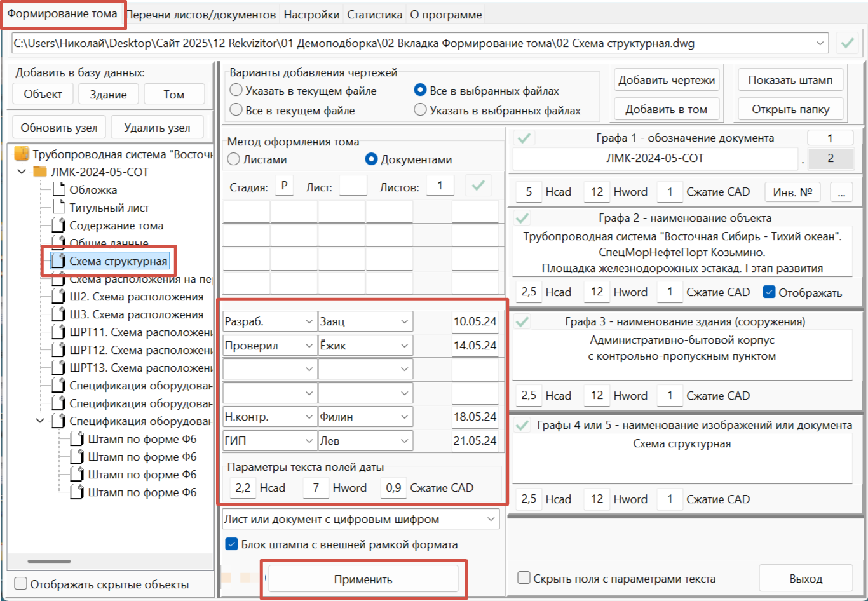Switch to Перечни листов/документов tab
Screen dimensions: 868x601
(201, 15)
